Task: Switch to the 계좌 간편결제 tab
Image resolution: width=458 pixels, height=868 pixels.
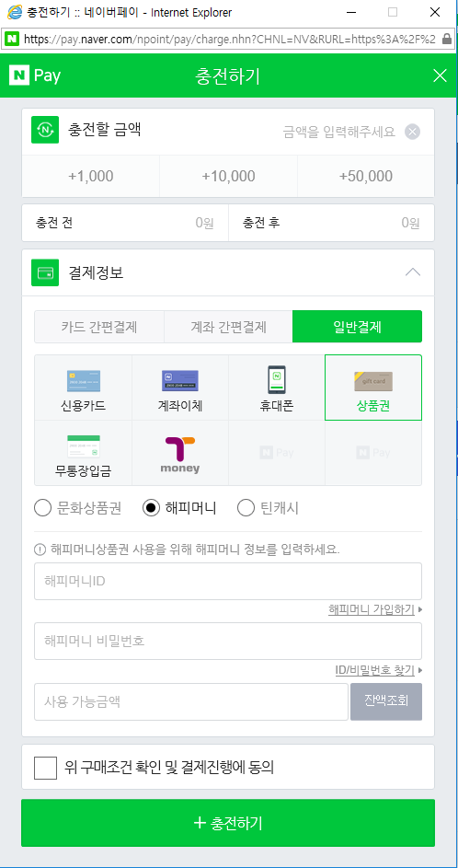Action: (x=228, y=327)
